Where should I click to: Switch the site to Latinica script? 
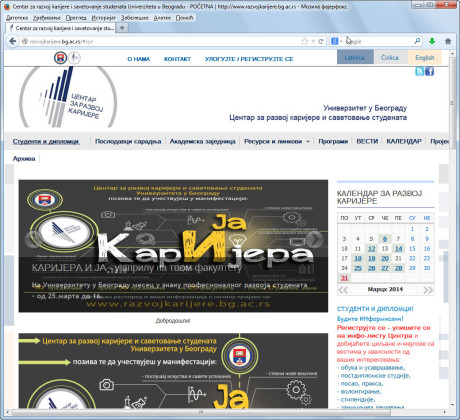[x=355, y=57]
